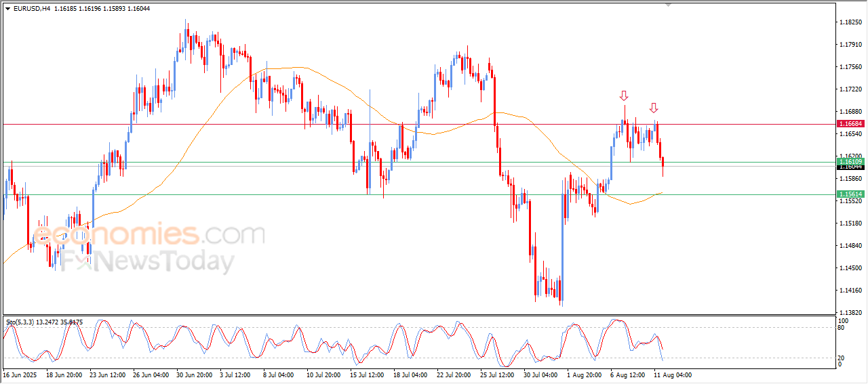
Task: Click the red 1.16684 price label
Action: pos(850,124)
